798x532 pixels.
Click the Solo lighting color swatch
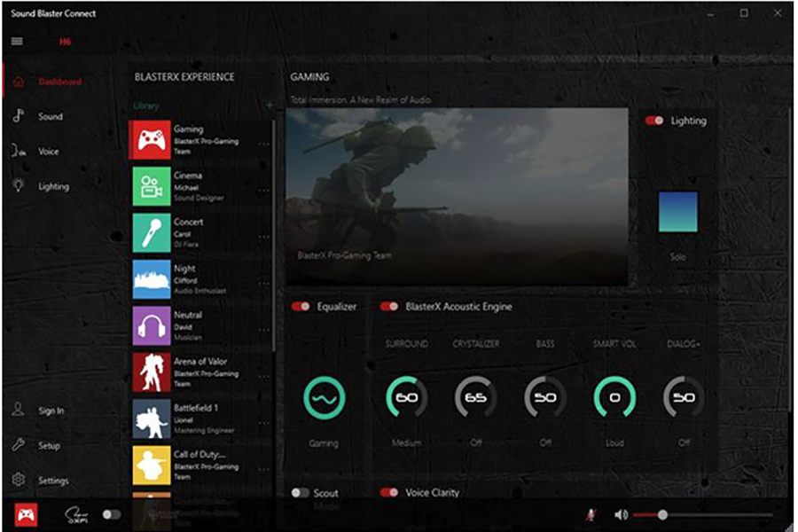coord(677,212)
